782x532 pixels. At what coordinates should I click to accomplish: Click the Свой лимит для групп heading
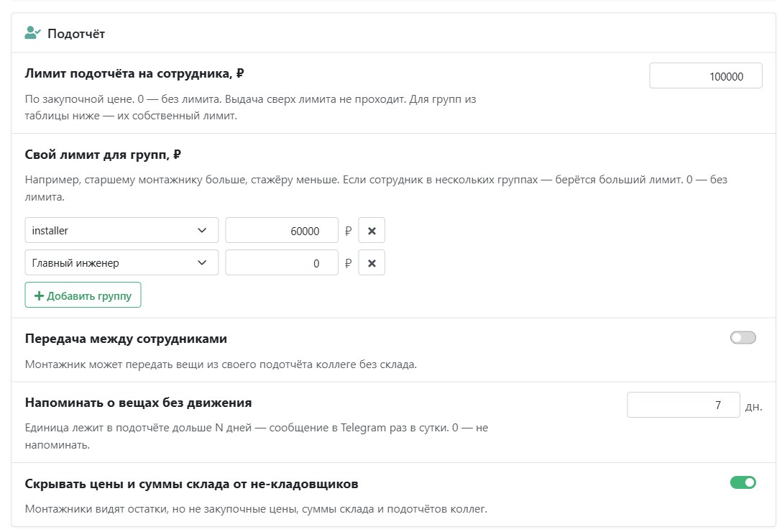tap(103, 155)
